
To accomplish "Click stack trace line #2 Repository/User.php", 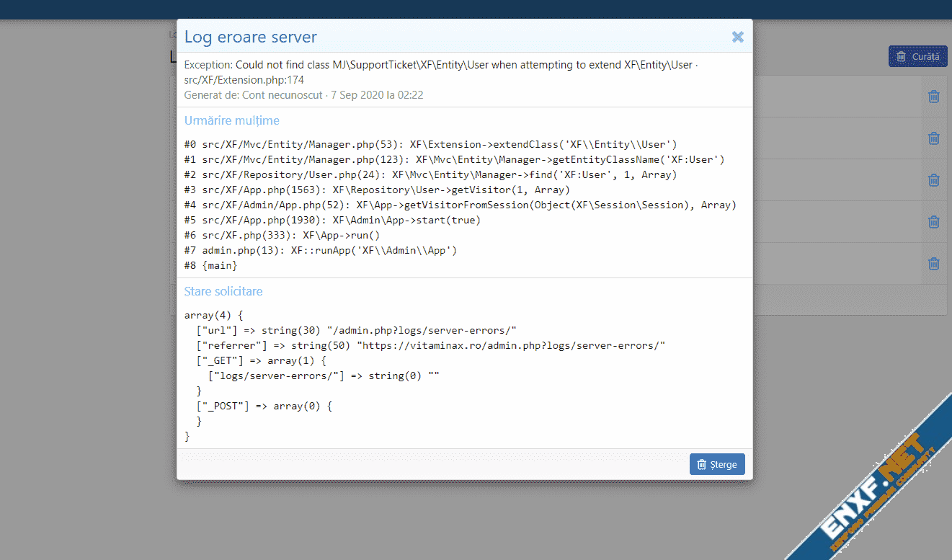I will click(x=431, y=174).
